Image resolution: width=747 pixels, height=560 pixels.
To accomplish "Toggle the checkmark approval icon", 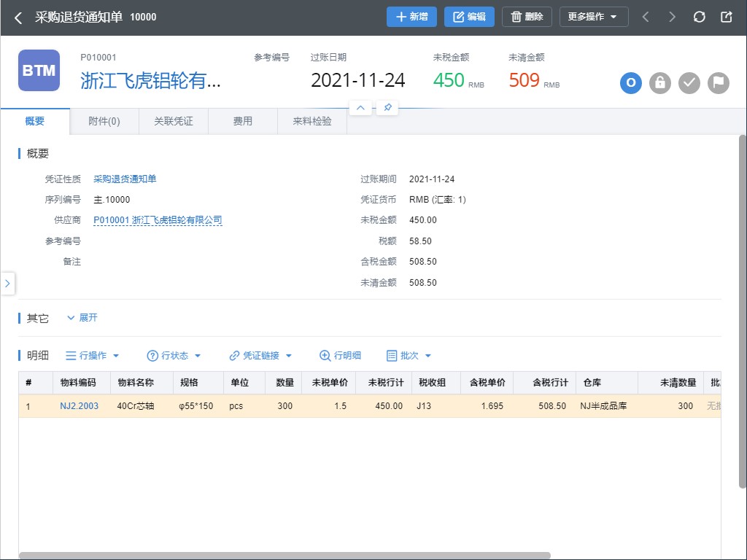I will click(x=689, y=83).
